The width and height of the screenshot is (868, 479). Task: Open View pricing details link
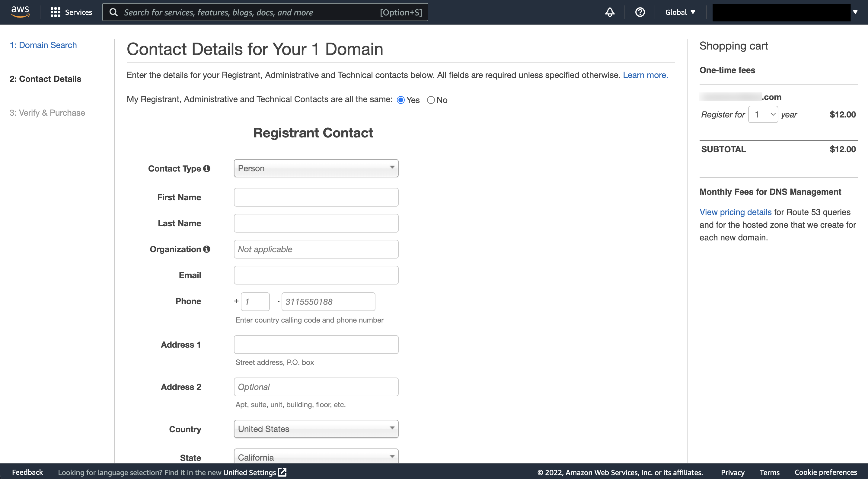pos(735,212)
